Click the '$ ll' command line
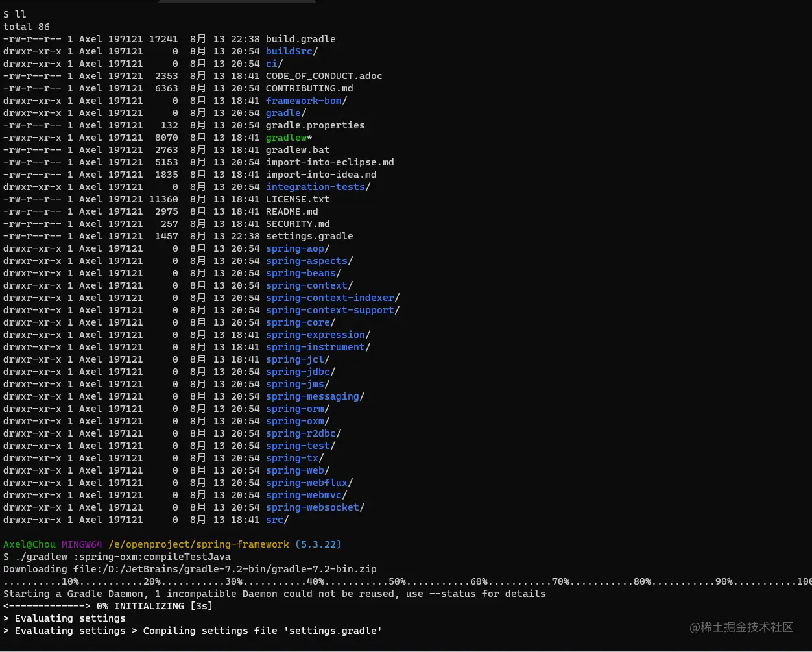The width and height of the screenshot is (812, 652). tap(15, 14)
